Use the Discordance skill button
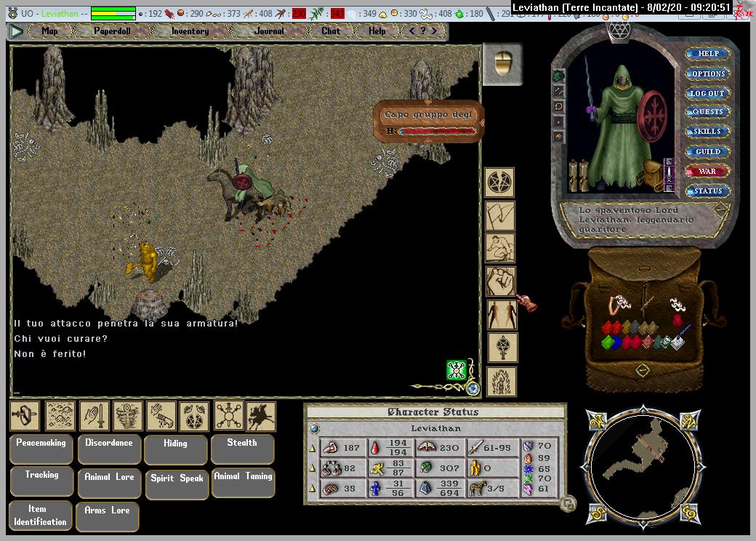756x541 pixels. point(109,449)
